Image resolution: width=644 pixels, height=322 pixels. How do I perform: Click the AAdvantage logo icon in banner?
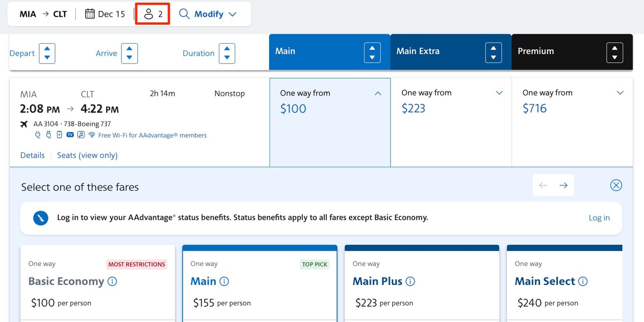(41, 217)
